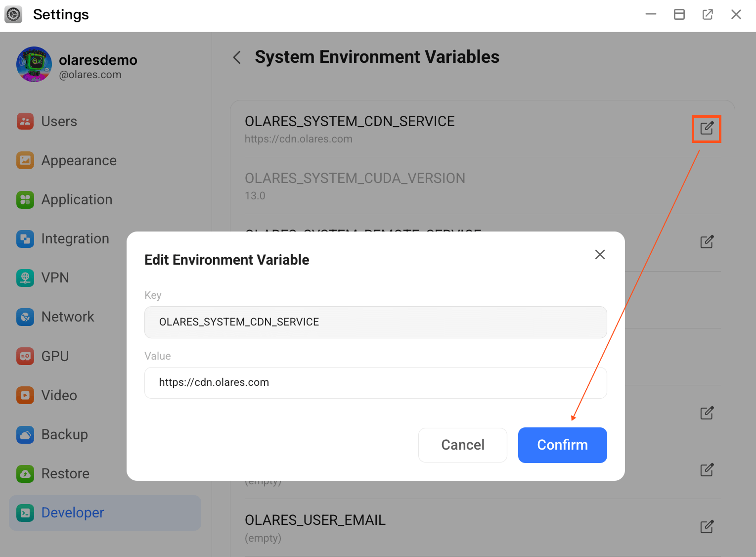Click the GPU sidebar icon
This screenshot has width=756, height=557.
click(25, 356)
